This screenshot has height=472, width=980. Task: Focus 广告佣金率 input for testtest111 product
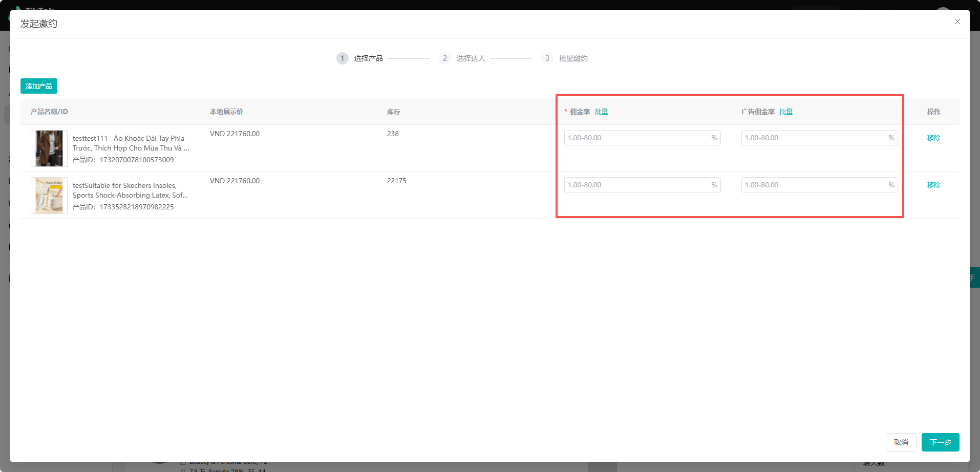tap(820, 138)
